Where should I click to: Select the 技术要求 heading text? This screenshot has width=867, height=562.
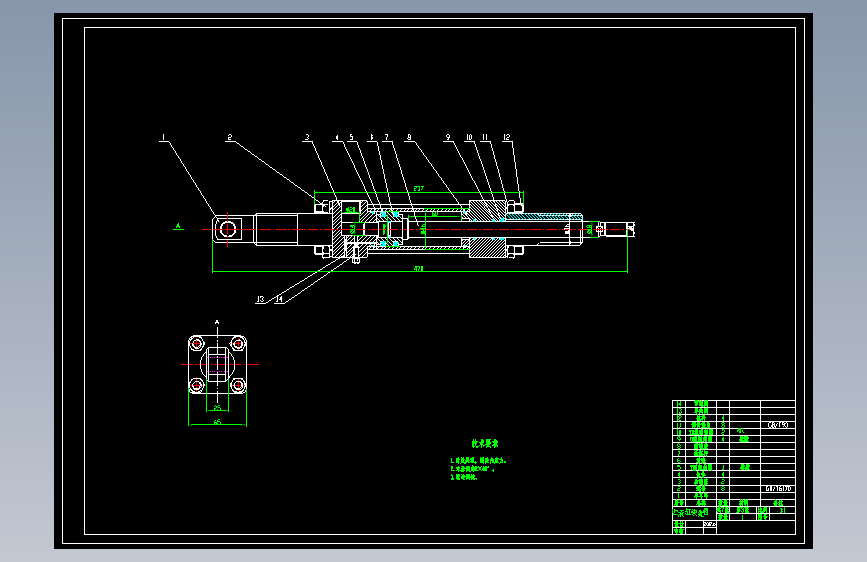pos(485,444)
